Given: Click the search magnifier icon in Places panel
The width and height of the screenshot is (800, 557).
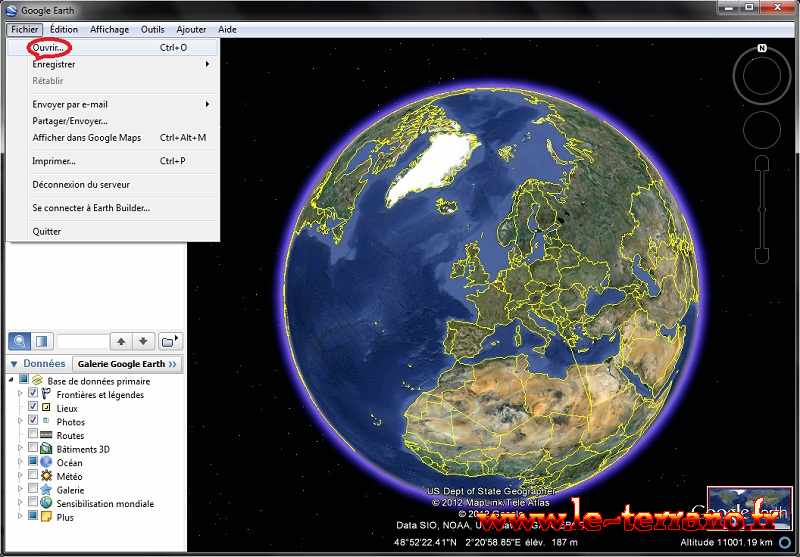Looking at the screenshot, I should tap(20, 341).
